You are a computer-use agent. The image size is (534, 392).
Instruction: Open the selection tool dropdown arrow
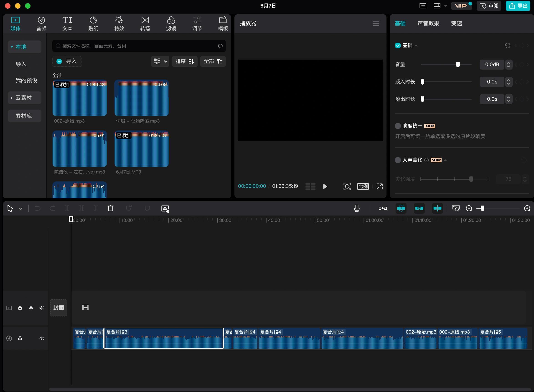tap(20, 209)
